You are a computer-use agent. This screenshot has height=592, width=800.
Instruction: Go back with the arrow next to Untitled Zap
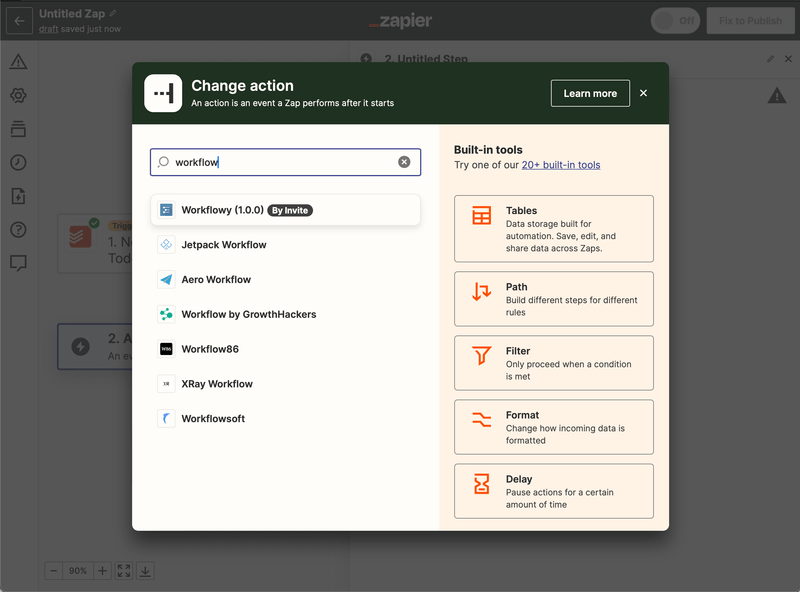click(x=18, y=20)
